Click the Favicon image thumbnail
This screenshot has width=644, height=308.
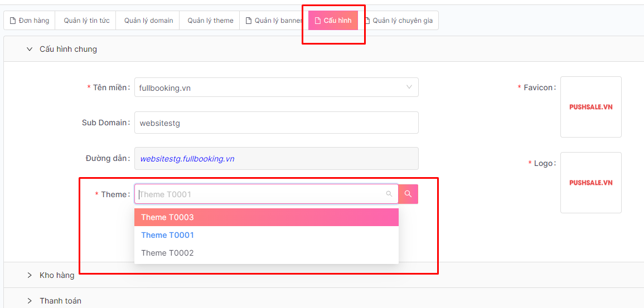point(590,107)
